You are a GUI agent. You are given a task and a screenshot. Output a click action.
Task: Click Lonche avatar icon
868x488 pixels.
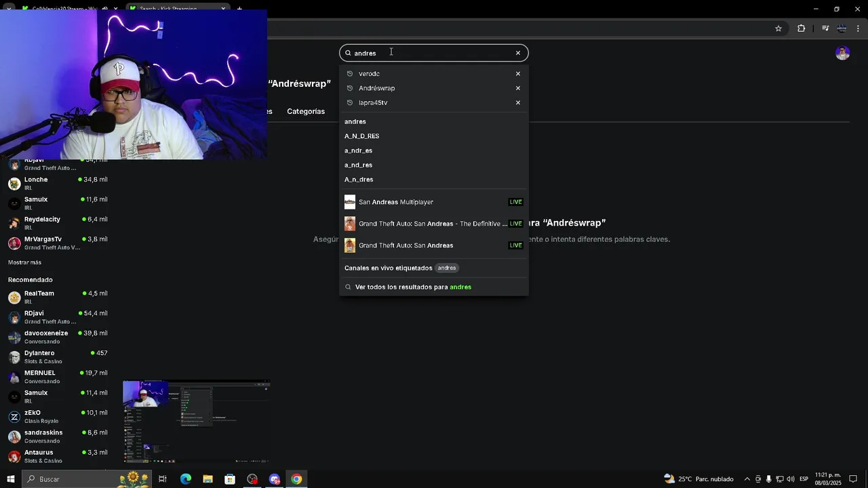[14, 184]
